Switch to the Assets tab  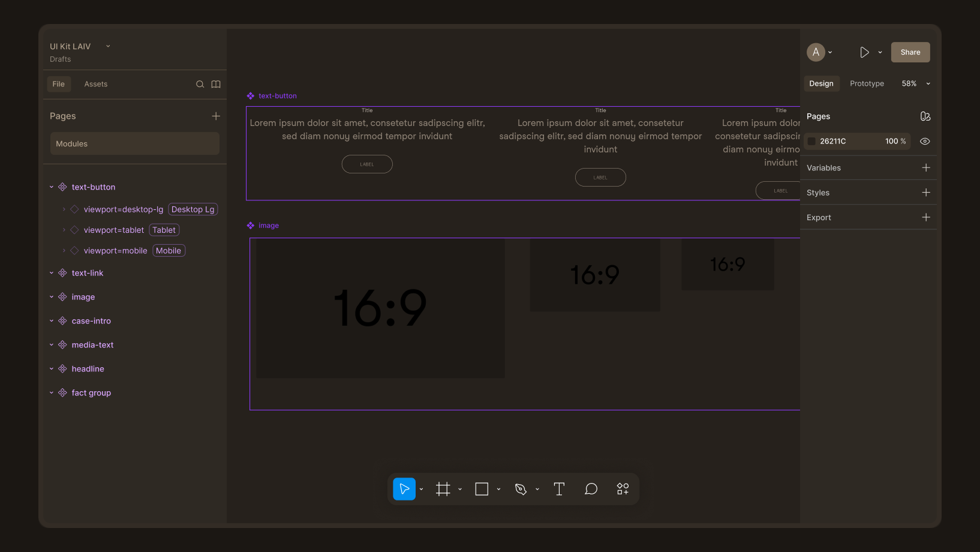pyautogui.click(x=96, y=84)
